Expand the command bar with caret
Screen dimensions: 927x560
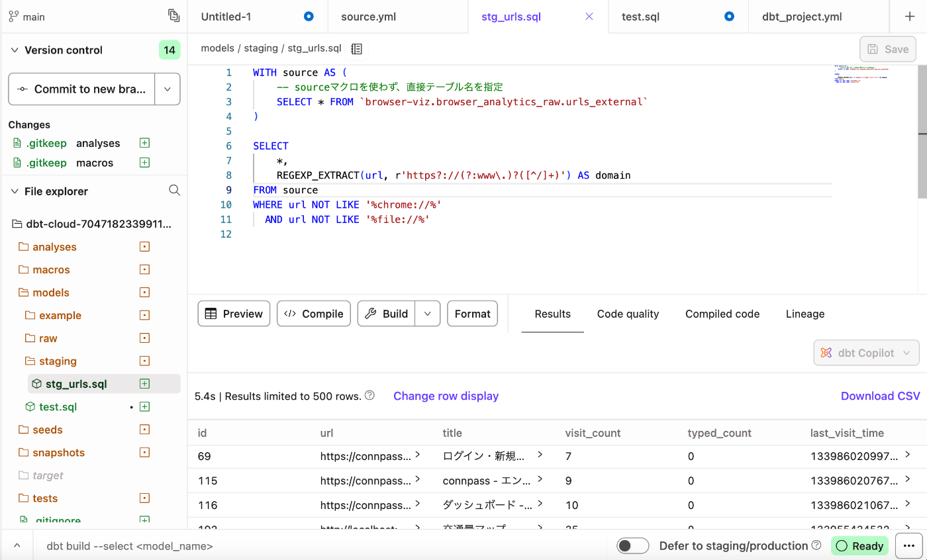coord(17,546)
